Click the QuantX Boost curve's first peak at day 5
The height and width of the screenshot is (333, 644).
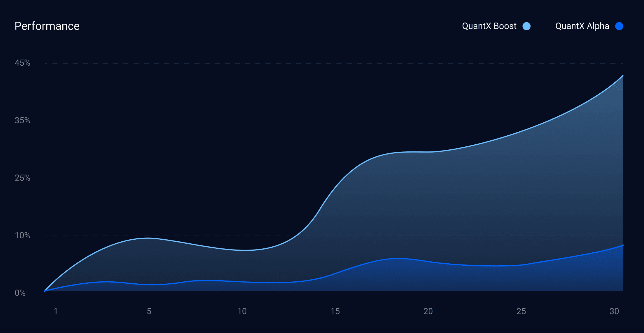148,238
